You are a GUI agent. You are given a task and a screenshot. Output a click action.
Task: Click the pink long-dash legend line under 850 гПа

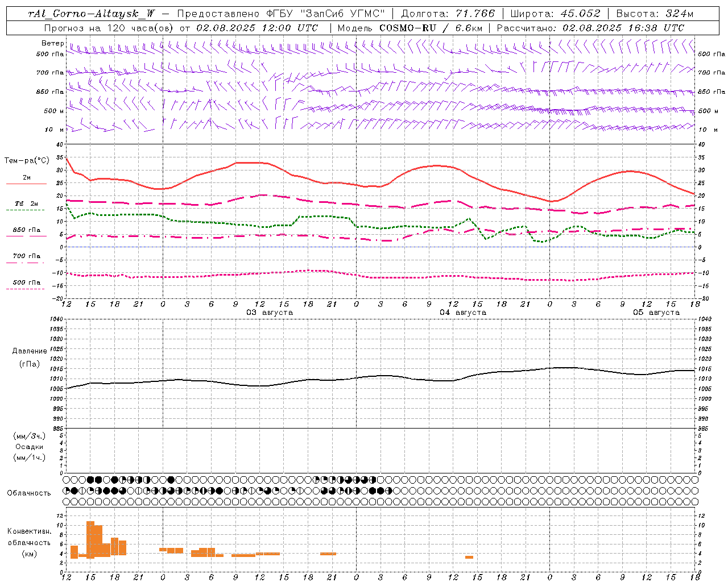click(x=26, y=236)
